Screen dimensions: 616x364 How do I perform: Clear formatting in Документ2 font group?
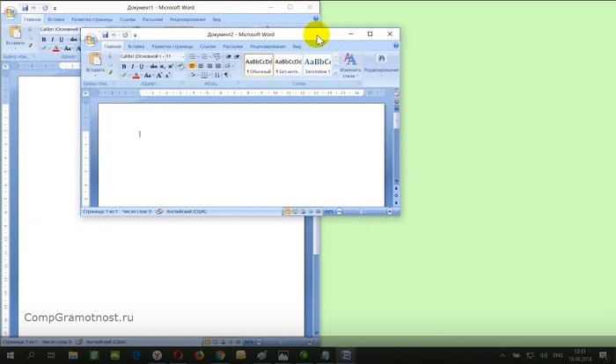180,66
